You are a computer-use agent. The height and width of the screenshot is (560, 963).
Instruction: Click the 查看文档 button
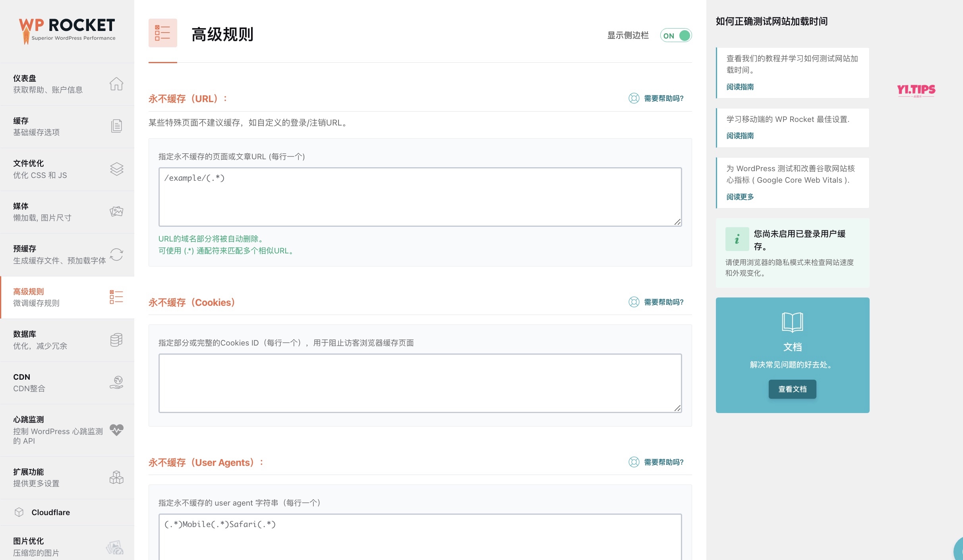coord(793,389)
